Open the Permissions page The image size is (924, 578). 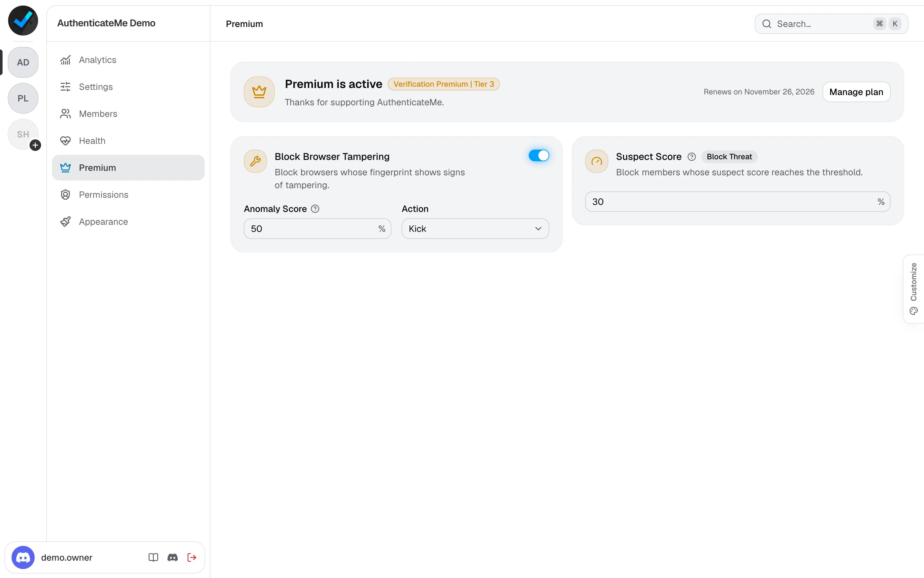[x=128, y=195]
